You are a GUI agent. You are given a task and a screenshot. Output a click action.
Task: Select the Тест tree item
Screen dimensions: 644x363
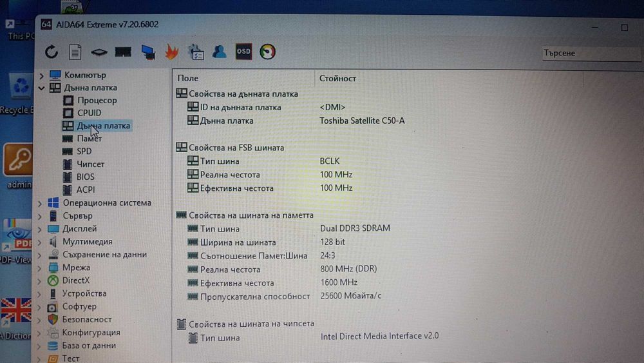click(x=71, y=358)
